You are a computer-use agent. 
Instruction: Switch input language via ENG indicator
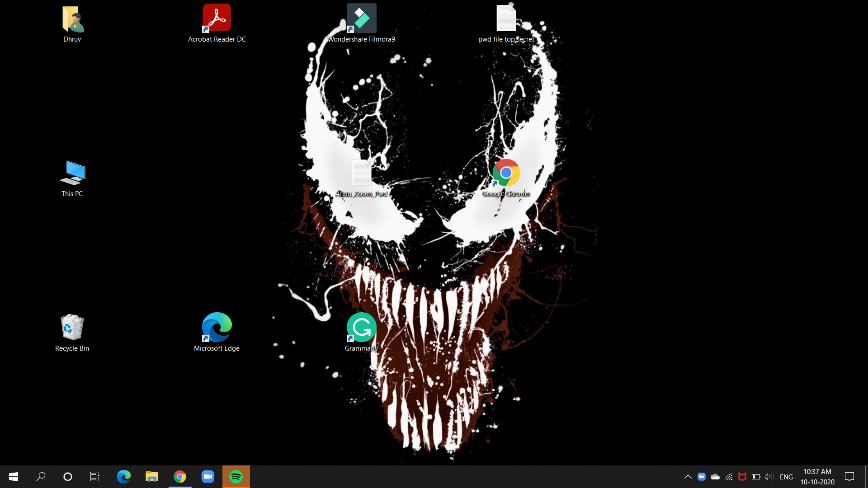click(x=787, y=477)
